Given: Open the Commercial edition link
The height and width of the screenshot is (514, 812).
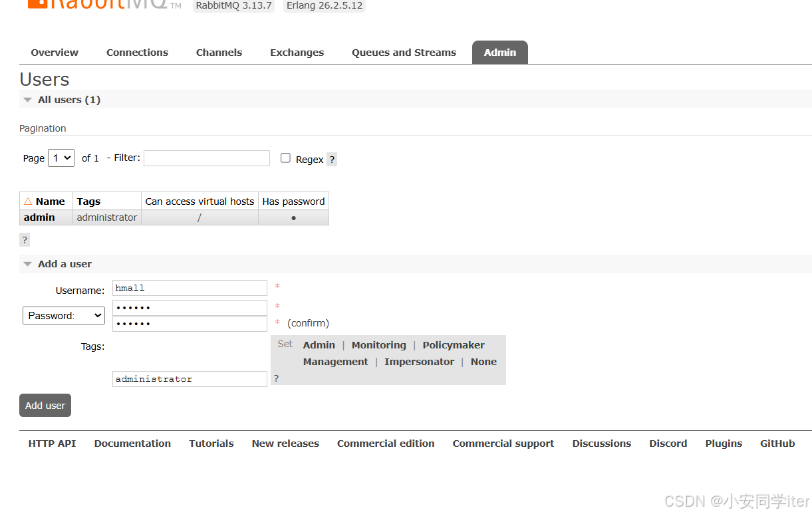Looking at the screenshot, I should click(x=386, y=444).
